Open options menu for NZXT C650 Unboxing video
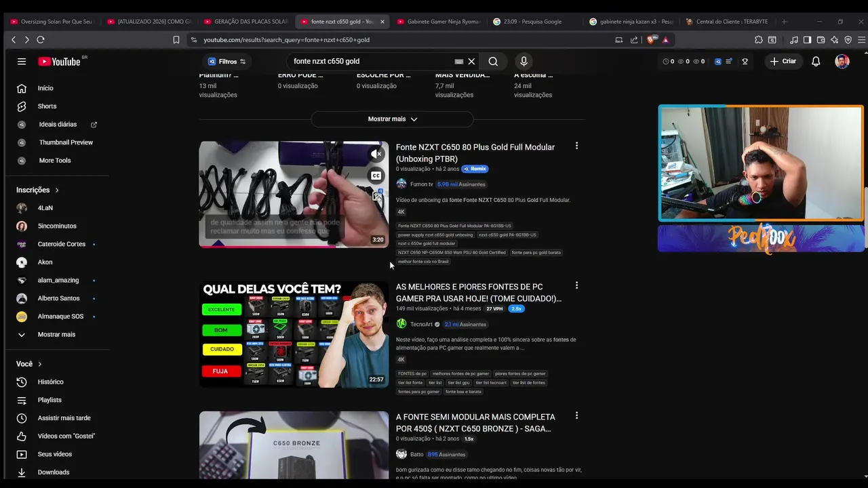 576,146
